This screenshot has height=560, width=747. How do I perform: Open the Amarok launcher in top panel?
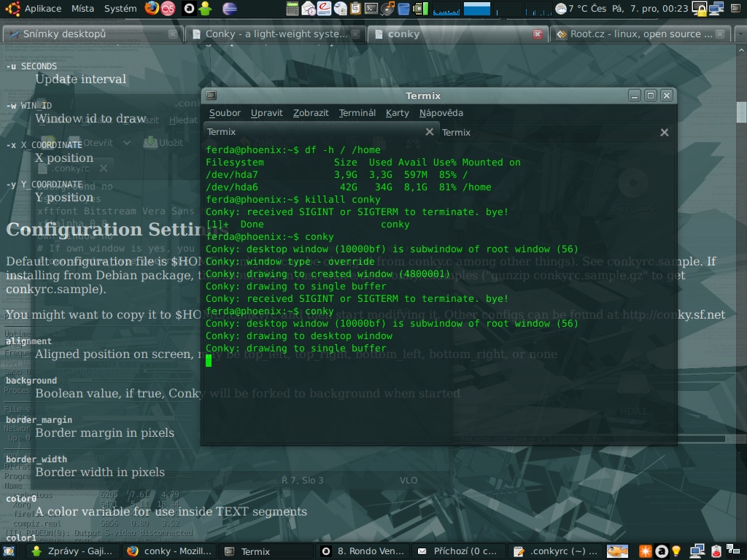click(189, 8)
